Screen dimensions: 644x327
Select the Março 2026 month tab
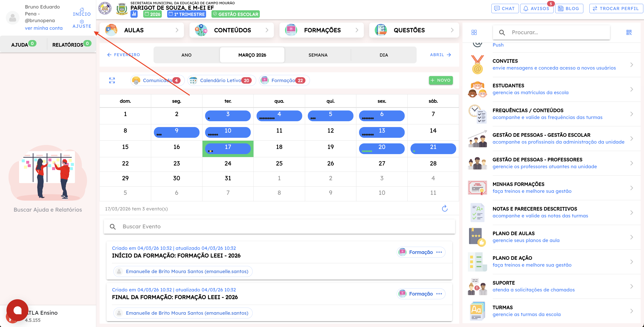[x=252, y=55]
